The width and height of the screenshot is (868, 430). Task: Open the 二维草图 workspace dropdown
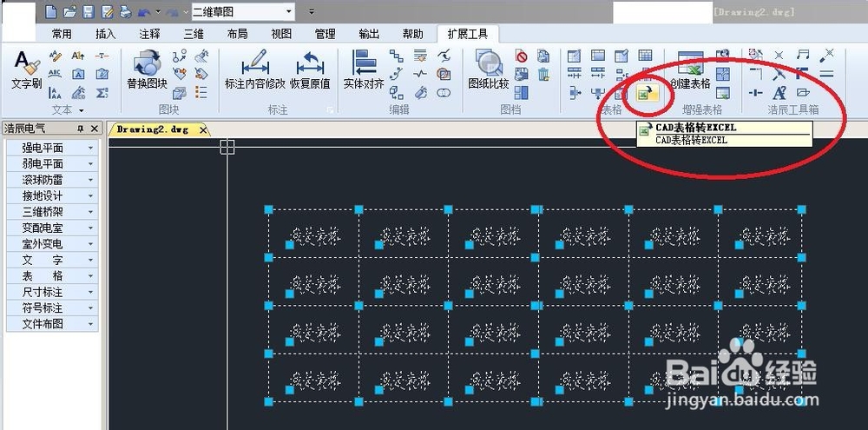pos(290,11)
